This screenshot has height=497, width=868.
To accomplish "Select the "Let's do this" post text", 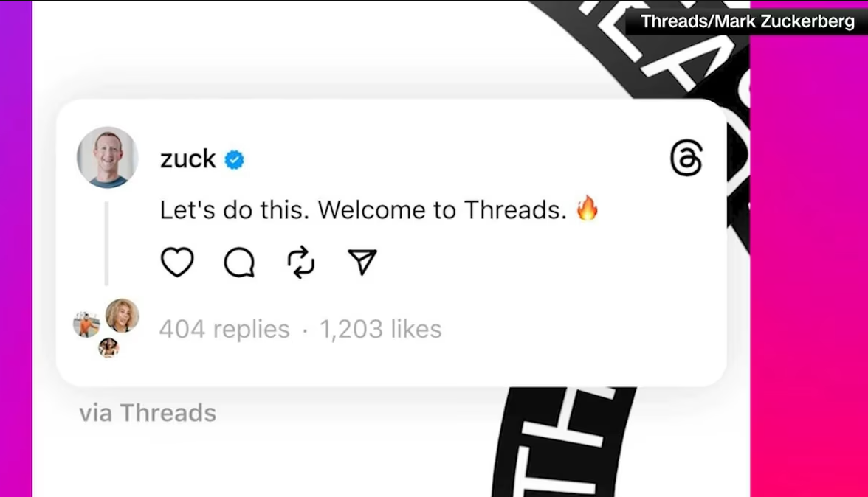I will [363, 211].
